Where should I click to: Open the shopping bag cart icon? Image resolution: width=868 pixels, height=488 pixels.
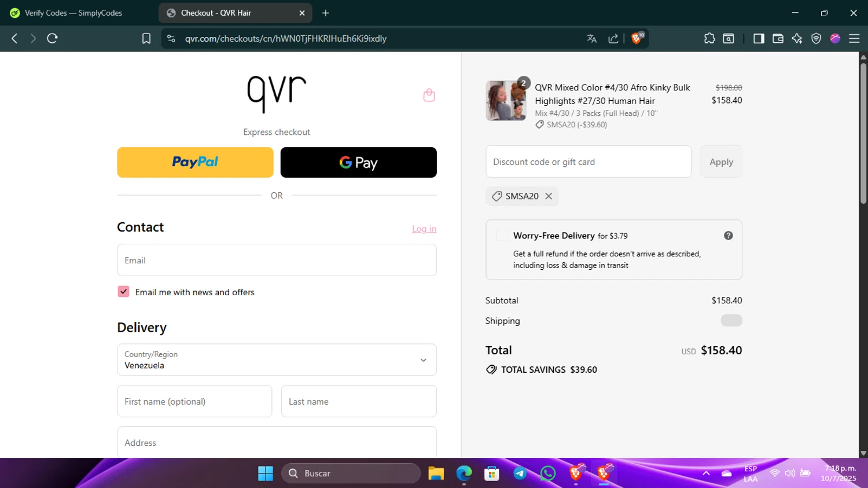(x=429, y=95)
